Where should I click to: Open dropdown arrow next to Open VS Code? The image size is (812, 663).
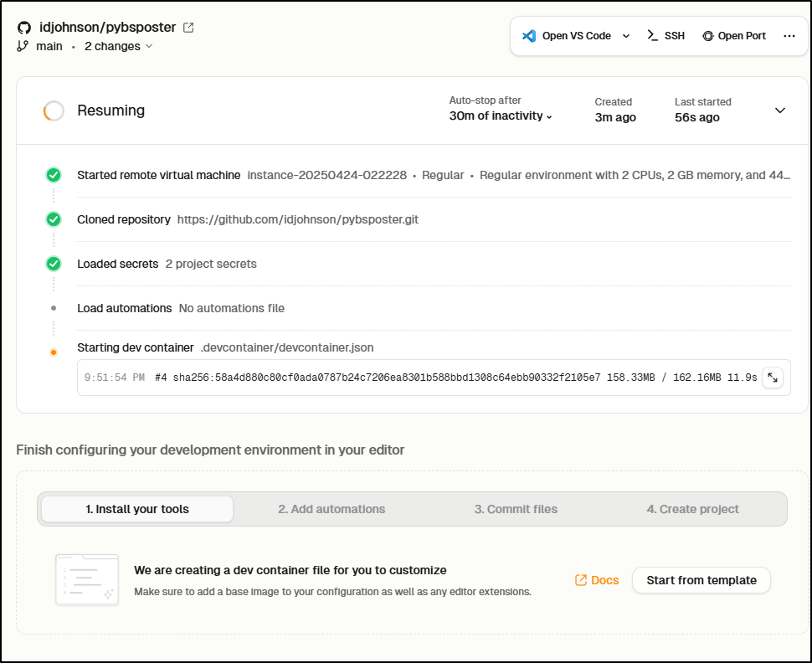626,36
